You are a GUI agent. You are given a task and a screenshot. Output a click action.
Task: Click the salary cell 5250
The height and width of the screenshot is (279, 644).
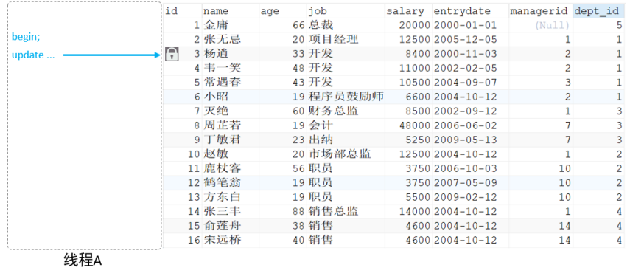coord(409,140)
